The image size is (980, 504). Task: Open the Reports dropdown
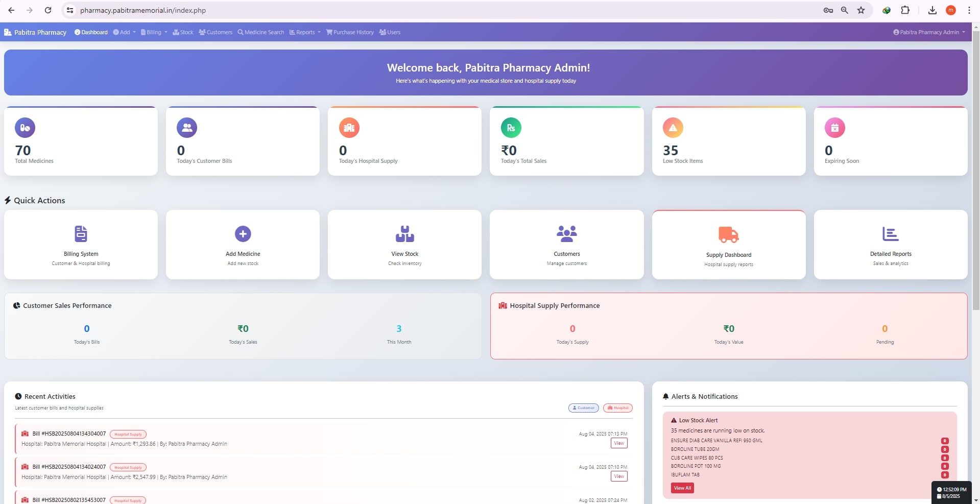305,32
